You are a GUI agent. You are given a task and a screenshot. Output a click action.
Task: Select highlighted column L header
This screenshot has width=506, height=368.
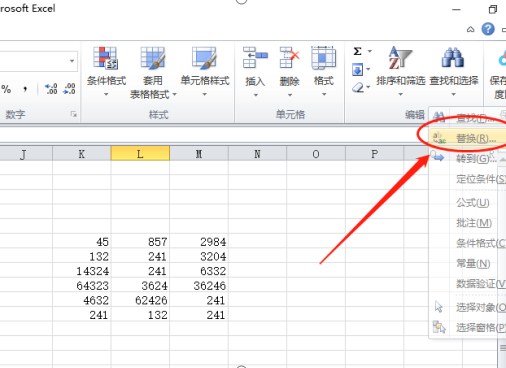[x=140, y=154]
